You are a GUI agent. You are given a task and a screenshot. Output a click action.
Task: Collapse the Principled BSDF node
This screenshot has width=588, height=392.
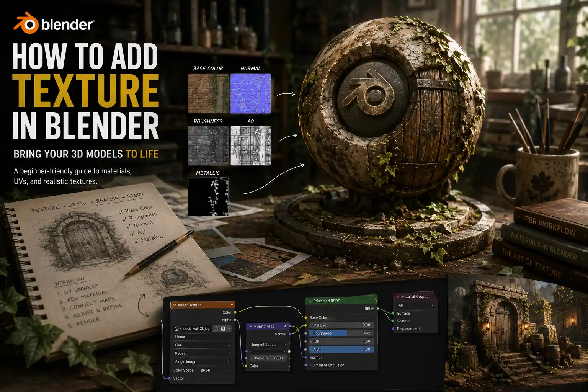(x=310, y=301)
